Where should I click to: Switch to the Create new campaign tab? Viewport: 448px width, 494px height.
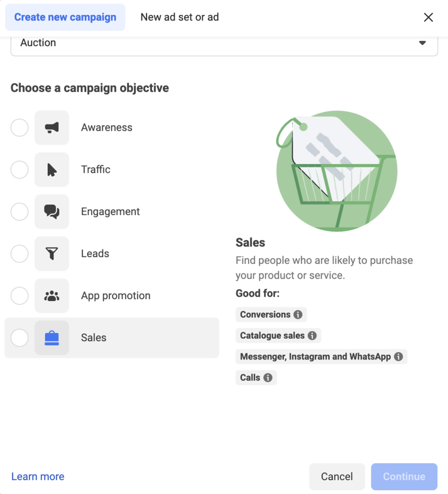point(65,17)
